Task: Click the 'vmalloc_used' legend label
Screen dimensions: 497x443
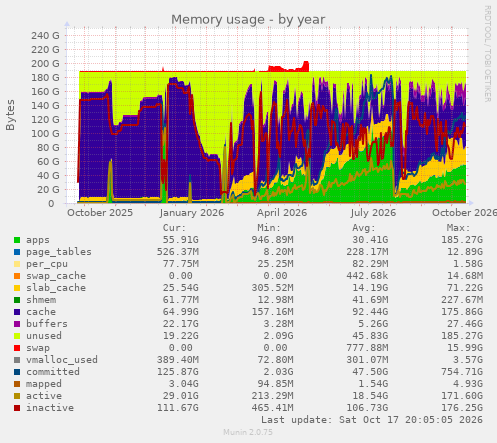Action: click(x=62, y=360)
